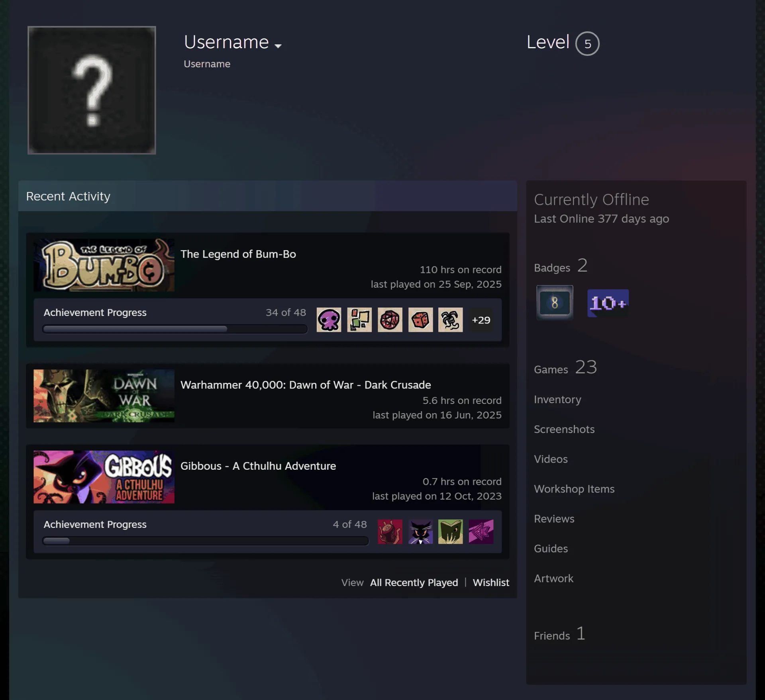Image resolution: width=765 pixels, height=700 pixels.
Task: View All Recently Played games
Action: pyautogui.click(x=414, y=582)
